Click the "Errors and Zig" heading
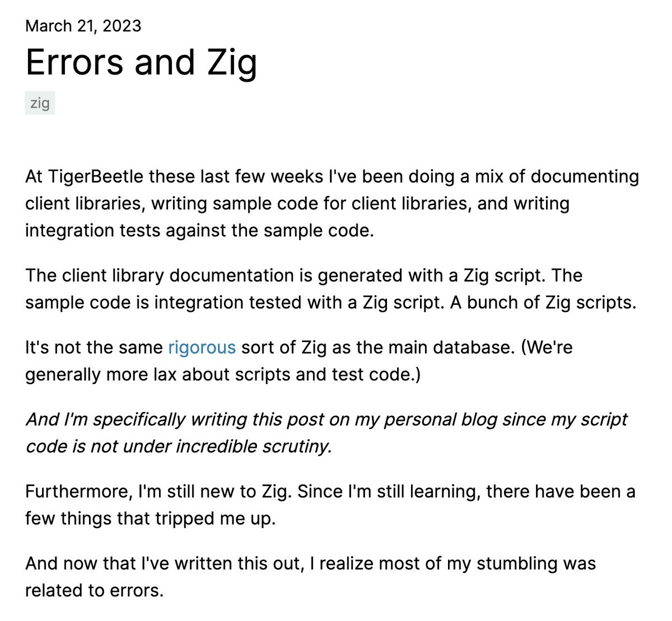This screenshot has width=672, height=621. point(141,62)
